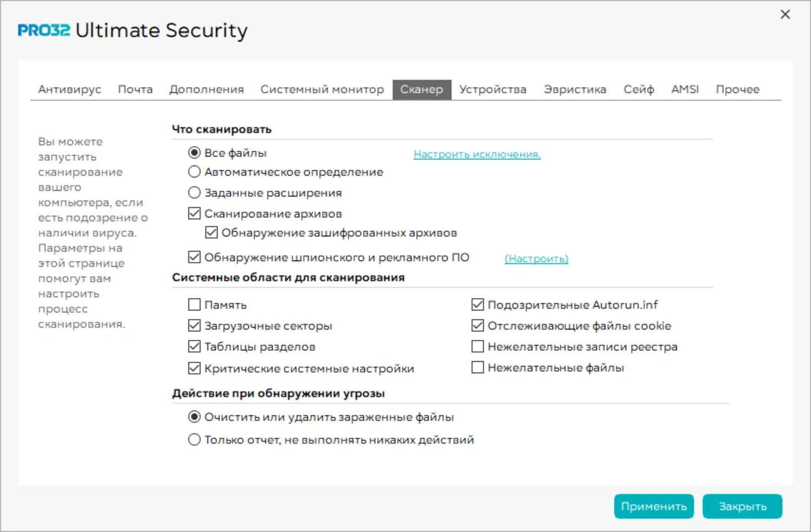Uncheck Загрузочные секторы checkbox
Screen dimensions: 811x532
[194, 325]
